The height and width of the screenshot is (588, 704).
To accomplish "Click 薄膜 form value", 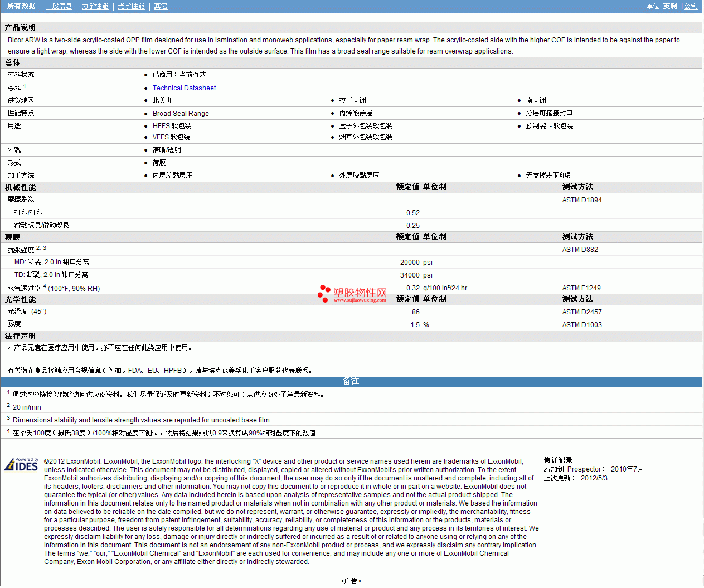I will coord(159,163).
